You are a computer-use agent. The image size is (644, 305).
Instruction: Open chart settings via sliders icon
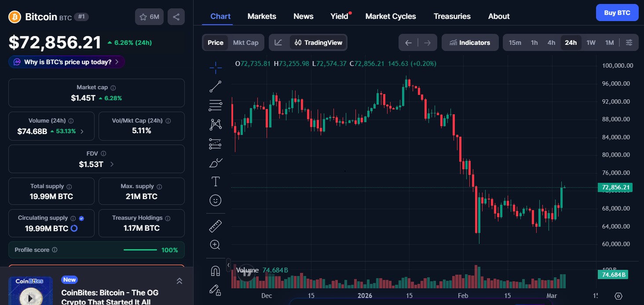click(629, 42)
